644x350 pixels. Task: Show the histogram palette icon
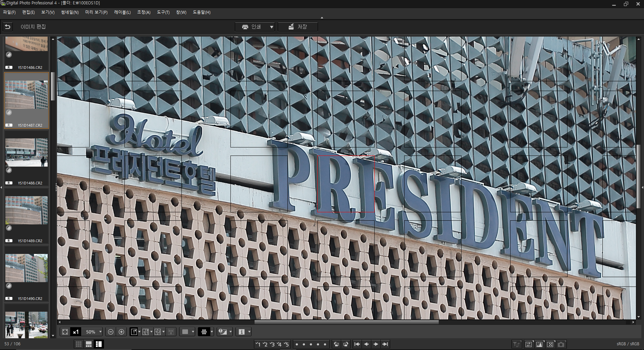[x=539, y=344]
